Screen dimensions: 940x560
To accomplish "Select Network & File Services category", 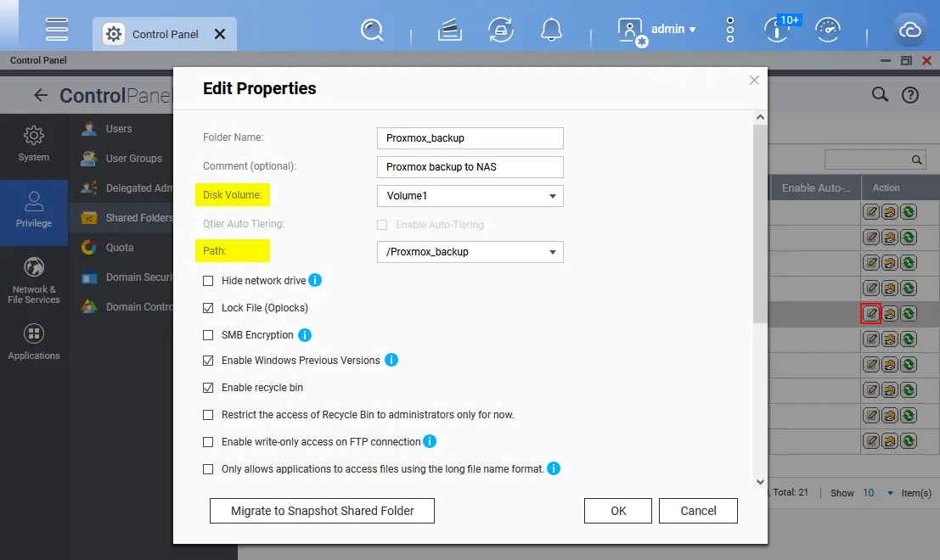I will [x=34, y=280].
